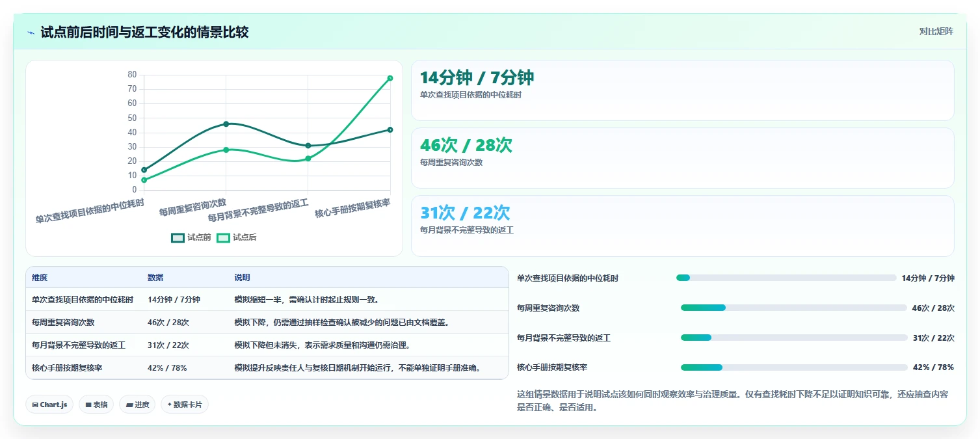Click chart axis label 每周重复咨询次数
Image resolution: width=980 pixels, height=439 pixels.
point(193,207)
